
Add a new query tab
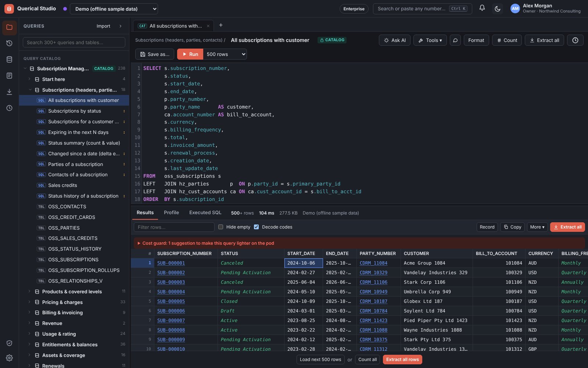[x=221, y=25]
